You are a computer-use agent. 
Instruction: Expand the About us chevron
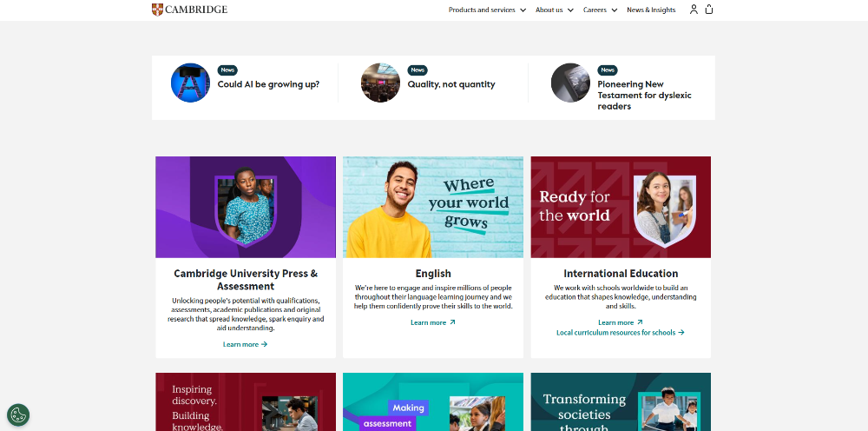click(570, 10)
